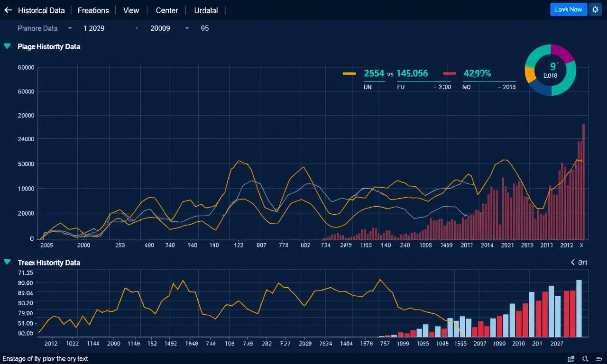Collapse the Treas Histority Data section

[7, 262]
